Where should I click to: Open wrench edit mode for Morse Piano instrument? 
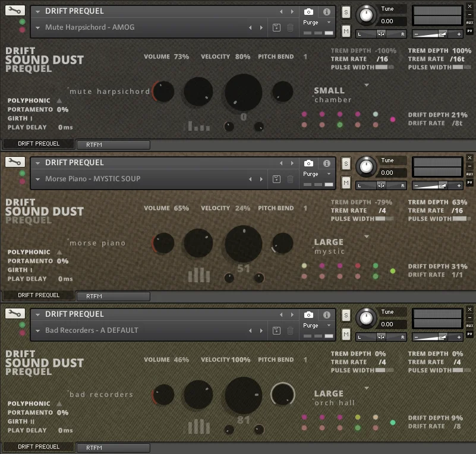15,162
